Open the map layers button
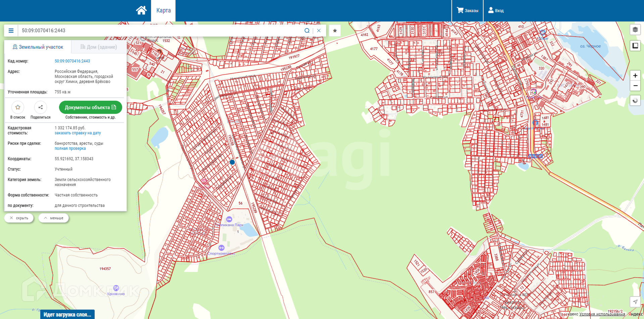The image size is (644, 319). pyautogui.click(x=635, y=30)
